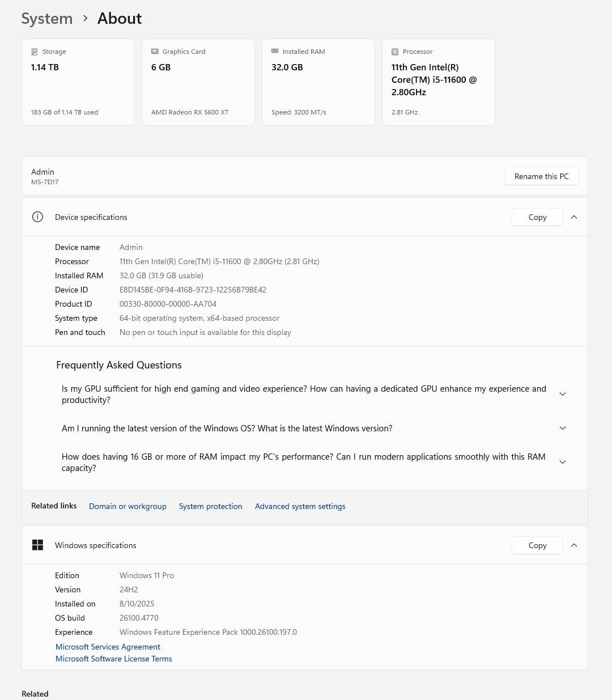Click the Related heading at the bottom

point(35,694)
